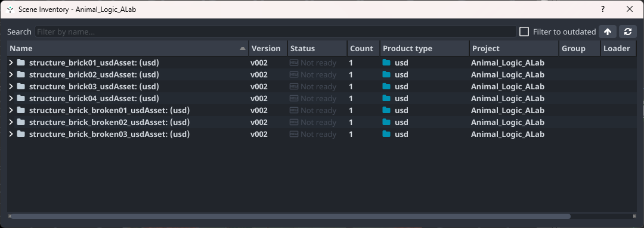644x228 pixels.
Task: Sort by the Loader column header
Action: pyautogui.click(x=619, y=48)
